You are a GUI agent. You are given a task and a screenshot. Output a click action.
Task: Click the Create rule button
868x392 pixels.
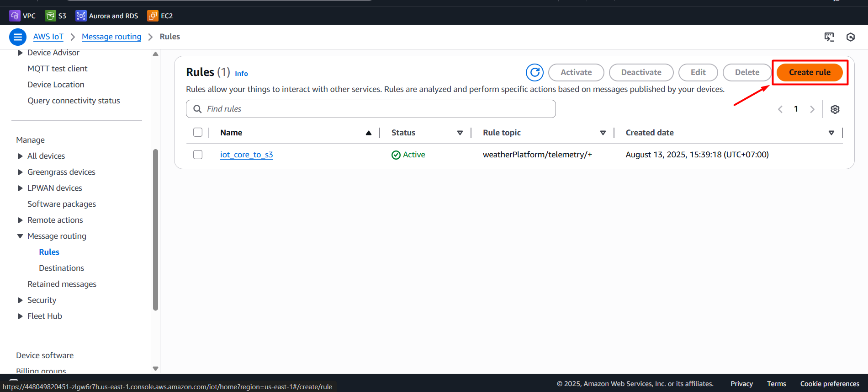tap(809, 72)
